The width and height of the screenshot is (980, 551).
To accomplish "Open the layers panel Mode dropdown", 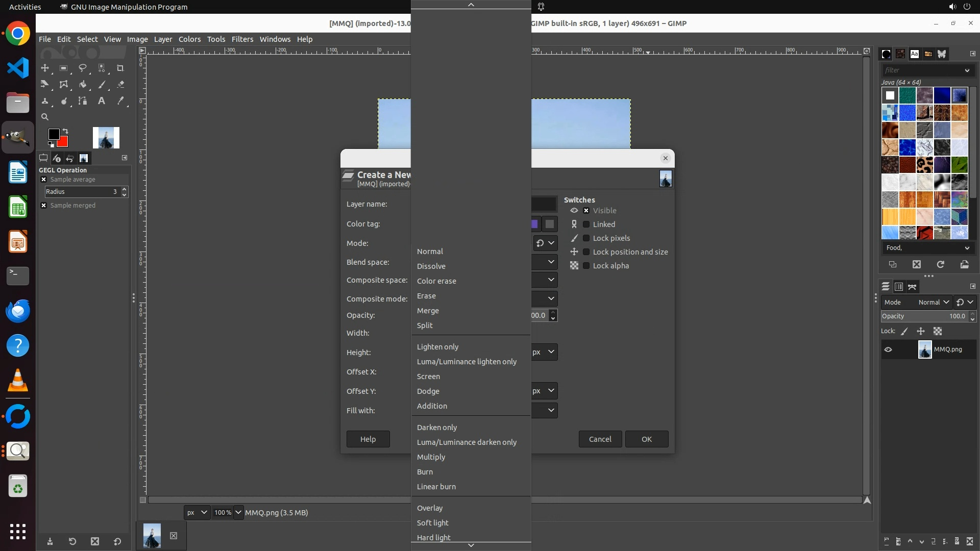I will coord(934,302).
